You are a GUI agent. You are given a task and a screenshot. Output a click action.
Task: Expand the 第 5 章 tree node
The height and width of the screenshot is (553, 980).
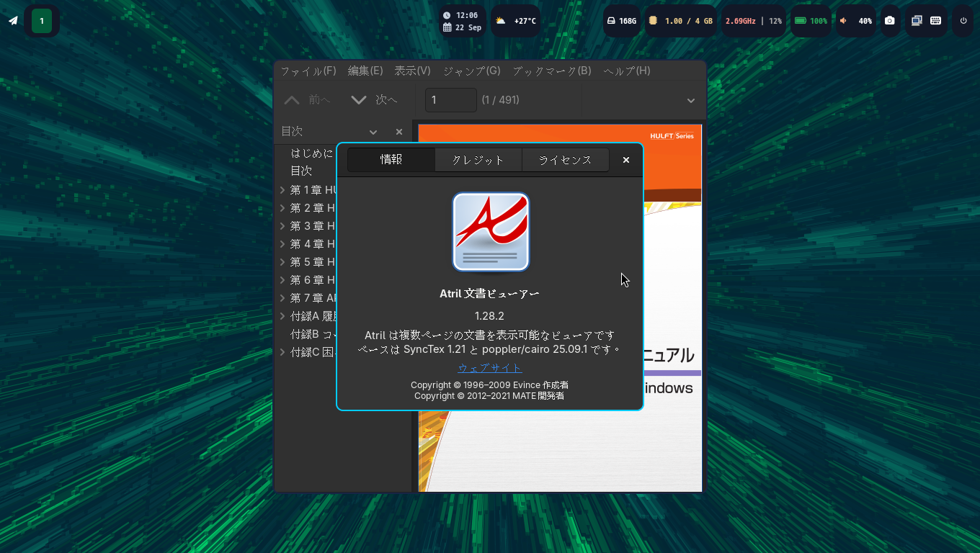click(x=282, y=262)
